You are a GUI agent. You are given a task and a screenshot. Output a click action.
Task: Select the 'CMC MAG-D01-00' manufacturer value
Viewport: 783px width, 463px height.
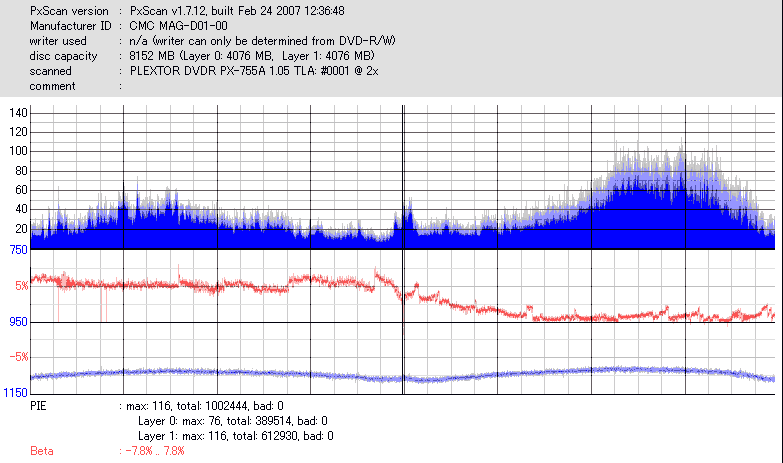coord(178,26)
